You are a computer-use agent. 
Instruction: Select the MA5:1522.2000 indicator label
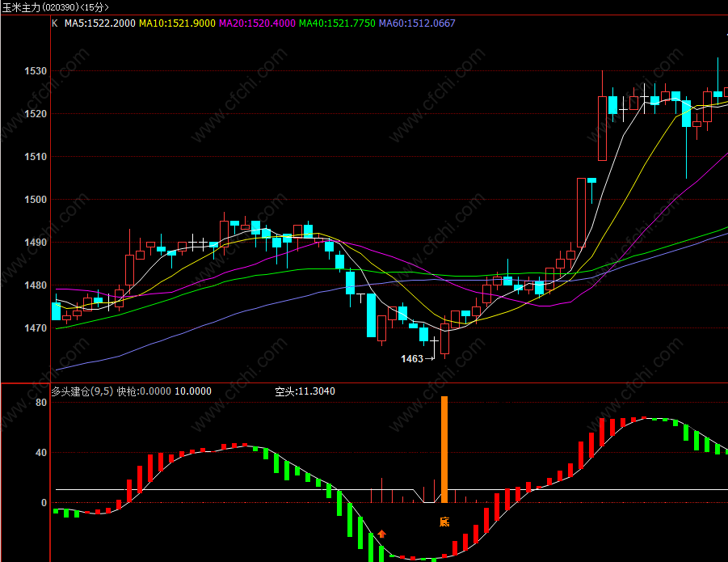[100, 23]
